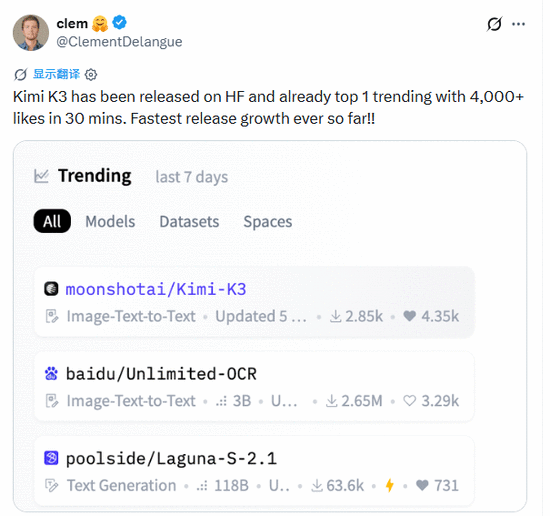The image size is (550, 516).
Task: Click the Trending chart icon
Action: (41, 176)
